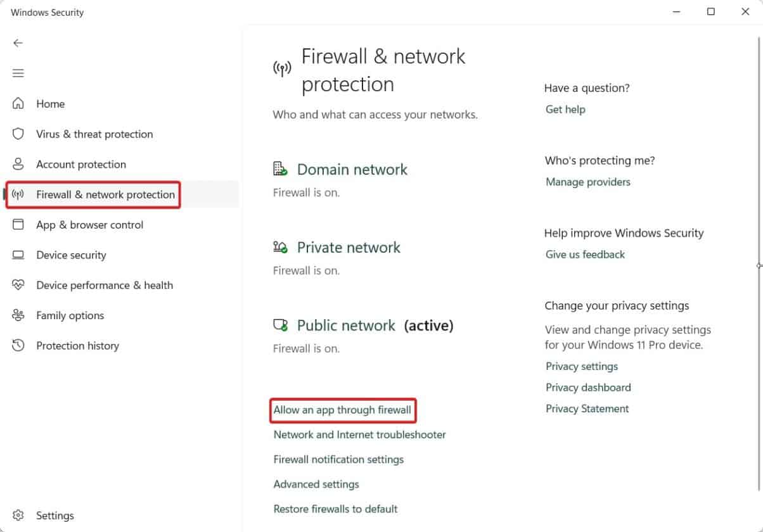Click the Get help link
The height and width of the screenshot is (532, 763).
(565, 110)
